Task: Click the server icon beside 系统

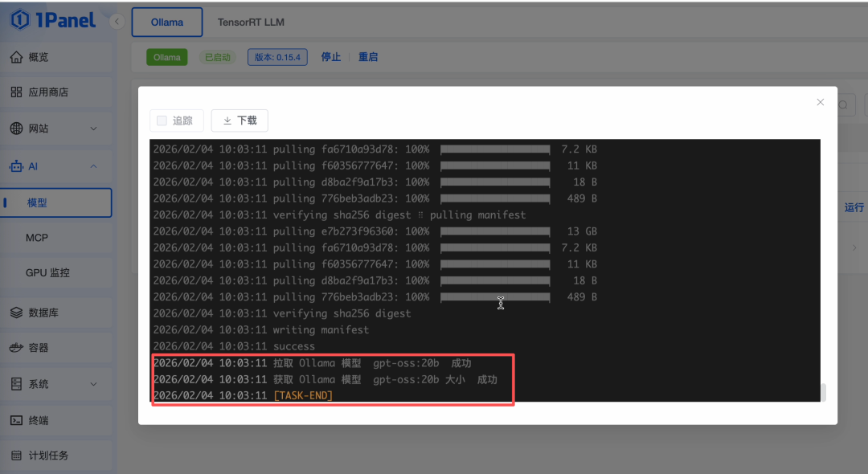Action: click(17, 384)
